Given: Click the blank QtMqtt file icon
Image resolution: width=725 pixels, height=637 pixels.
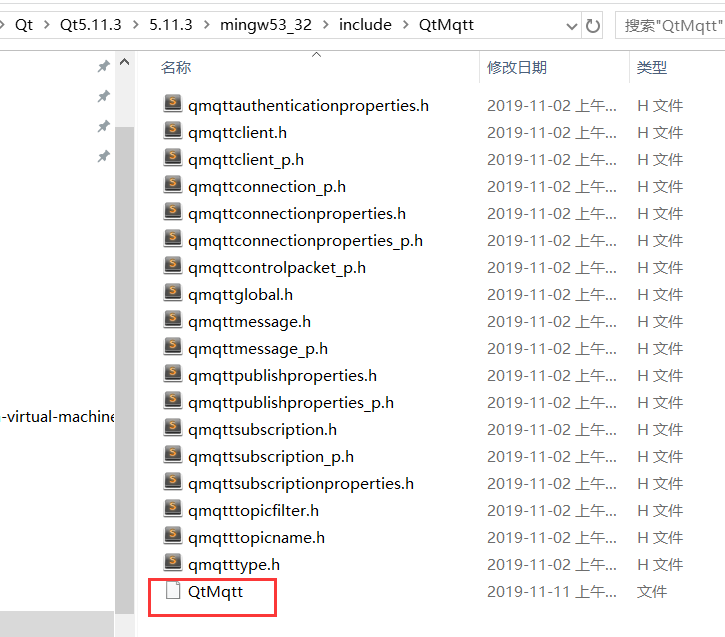Looking at the screenshot, I should 173,590.
